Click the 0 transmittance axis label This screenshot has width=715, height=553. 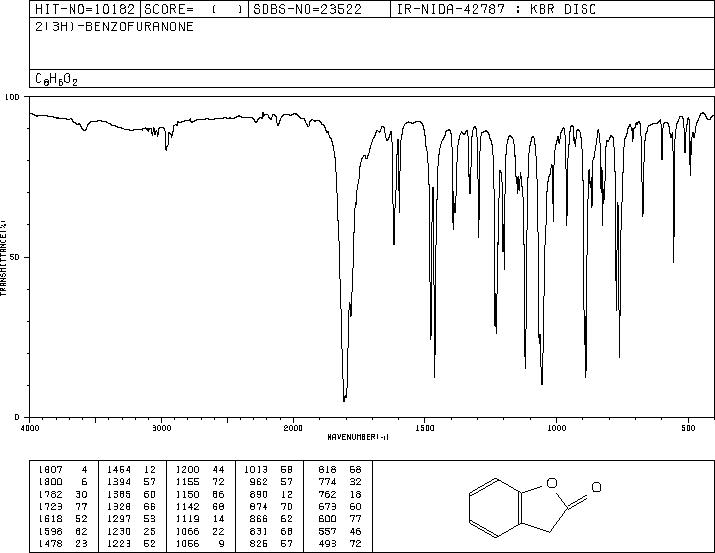click(x=17, y=417)
